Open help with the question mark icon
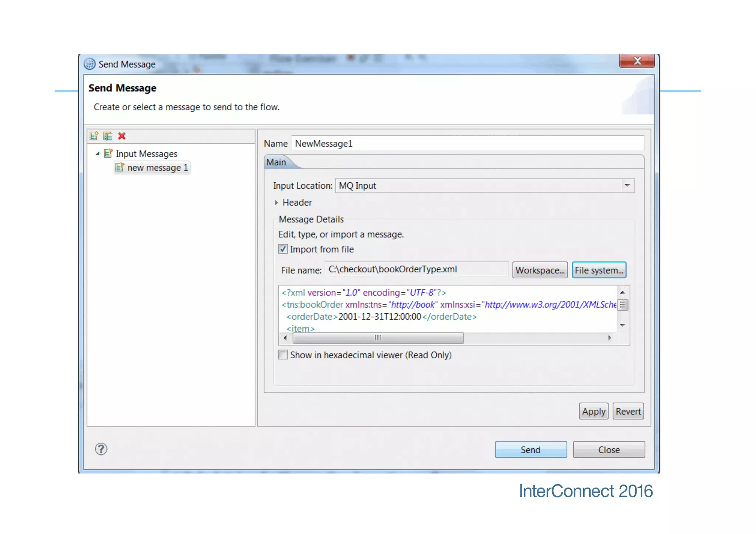756x534 pixels. click(x=101, y=449)
